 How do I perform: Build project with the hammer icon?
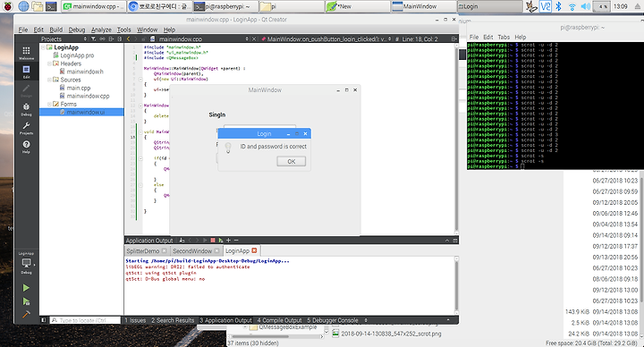point(26,315)
